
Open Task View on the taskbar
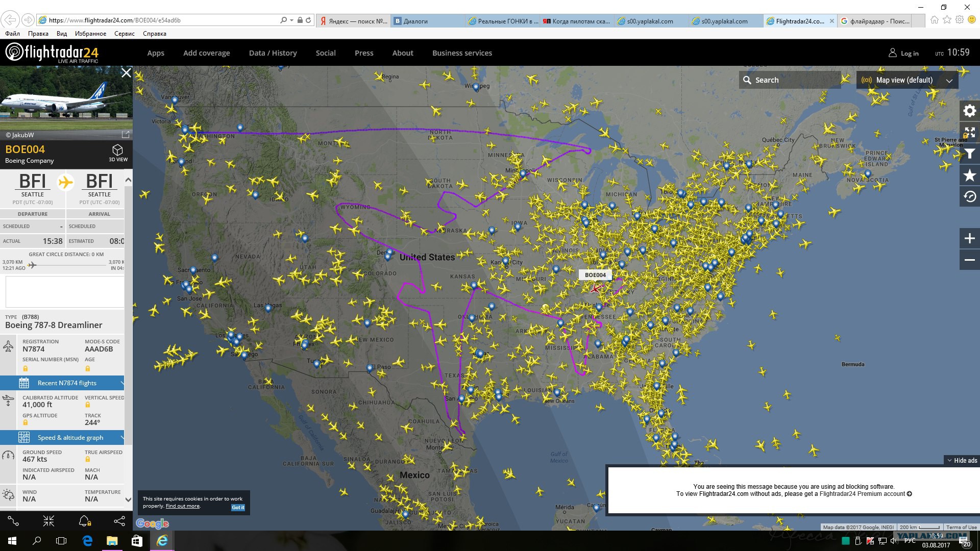pyautogui.click(x=61, y=541)
